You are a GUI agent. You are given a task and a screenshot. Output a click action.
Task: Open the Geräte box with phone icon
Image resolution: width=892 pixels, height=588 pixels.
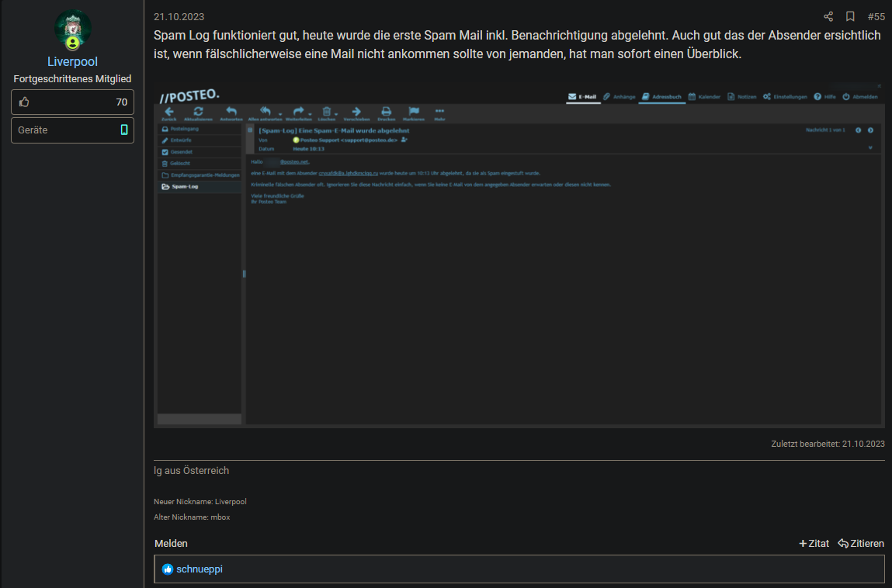pyautogui.click(x=72, y=130)
